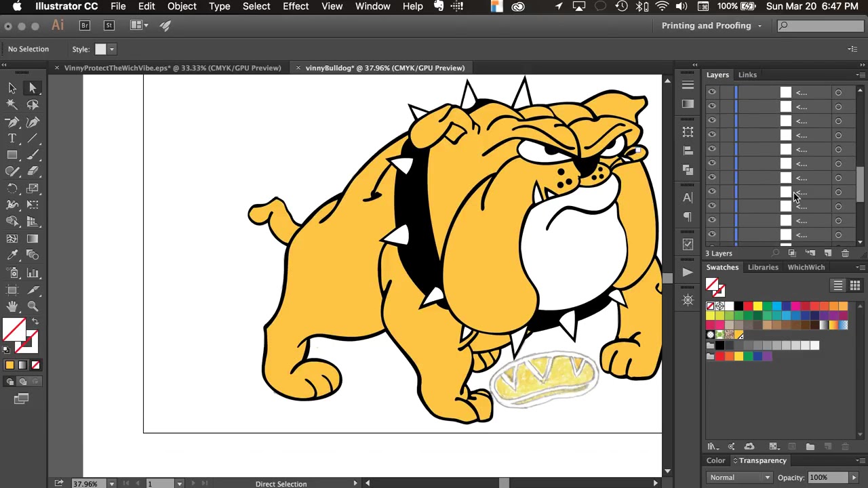The image size is (868, 488).
Task: Set paint mode to None
Action: pyautogui.click(x=35, y=365)
